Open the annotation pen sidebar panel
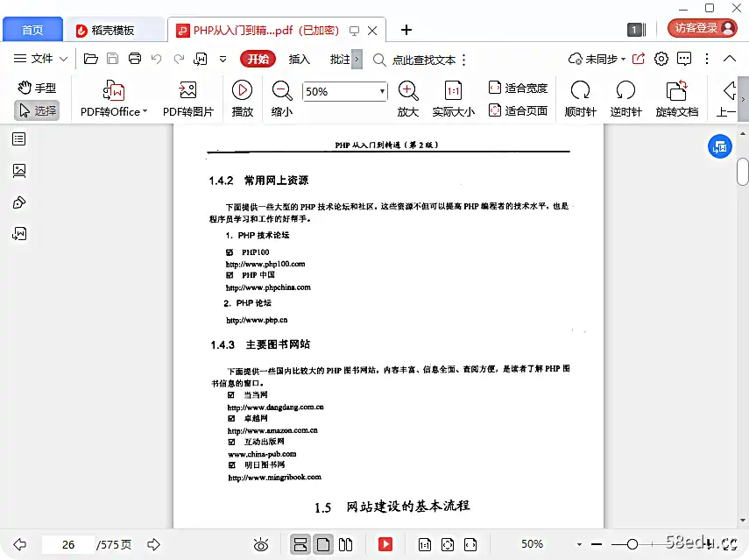Screen dimensions: 749x560 (x=19, y=202)
